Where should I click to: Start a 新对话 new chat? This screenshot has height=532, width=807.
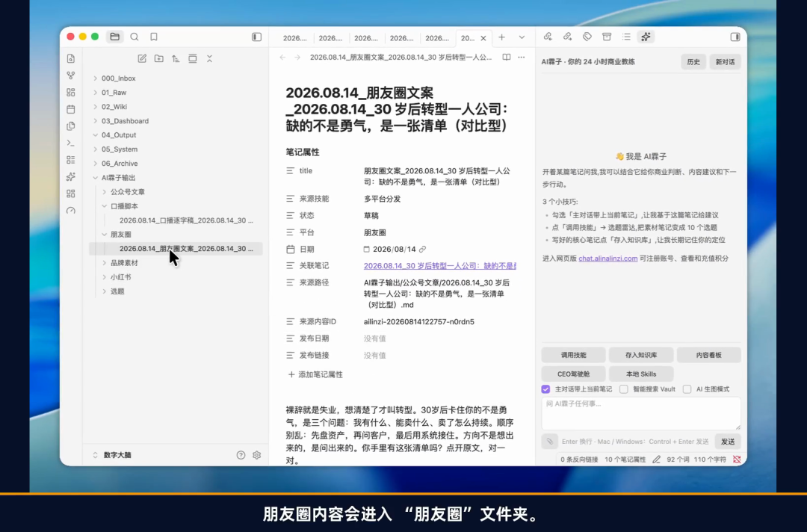tap(725, 62)
